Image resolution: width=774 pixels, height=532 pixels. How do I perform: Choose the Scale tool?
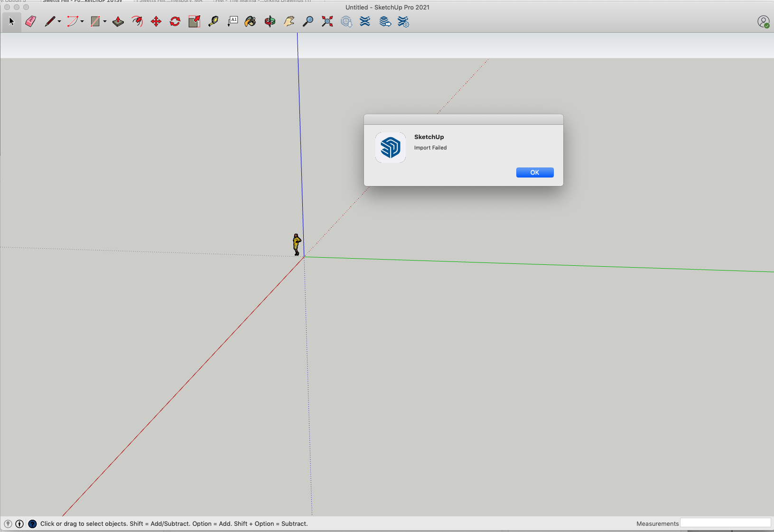[x=194, y=21]
